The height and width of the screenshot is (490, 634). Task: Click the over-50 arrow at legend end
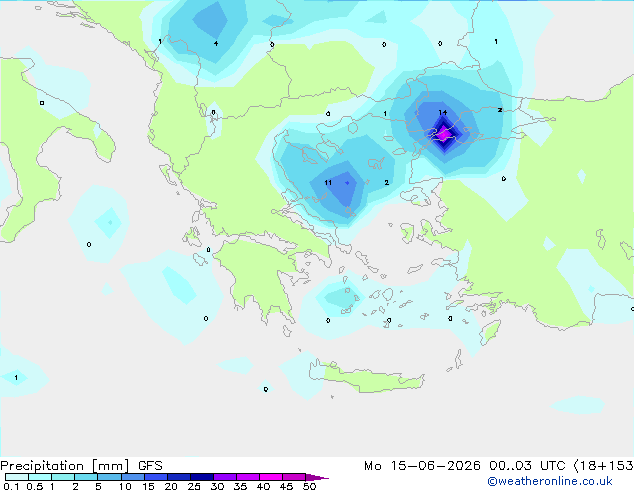tap(316, 477)
